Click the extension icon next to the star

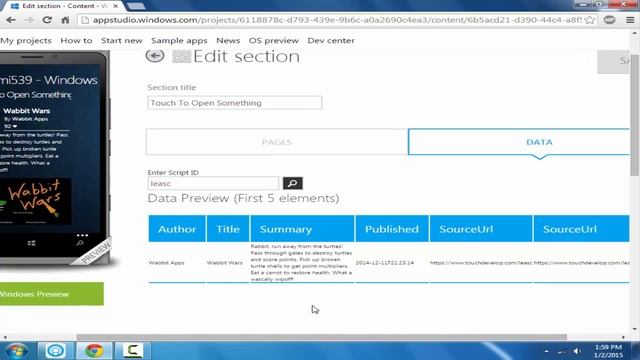point(609,20)
